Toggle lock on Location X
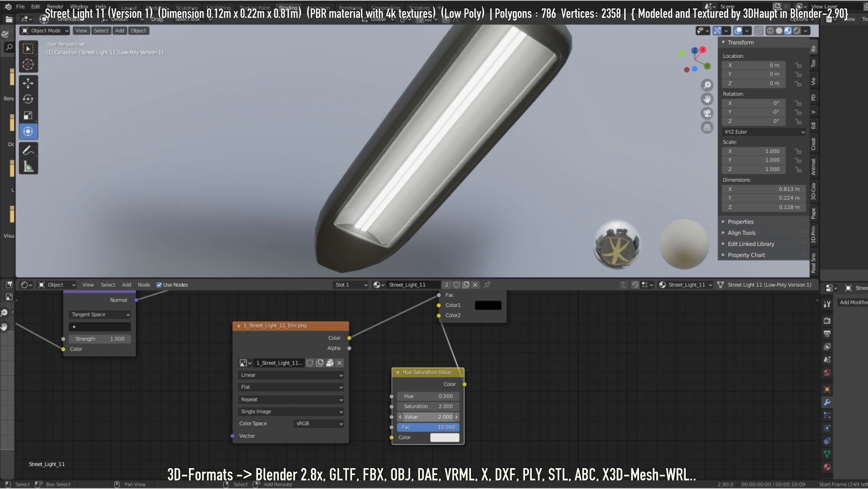Viewport: 868px width, 489px height. (798, 66)
